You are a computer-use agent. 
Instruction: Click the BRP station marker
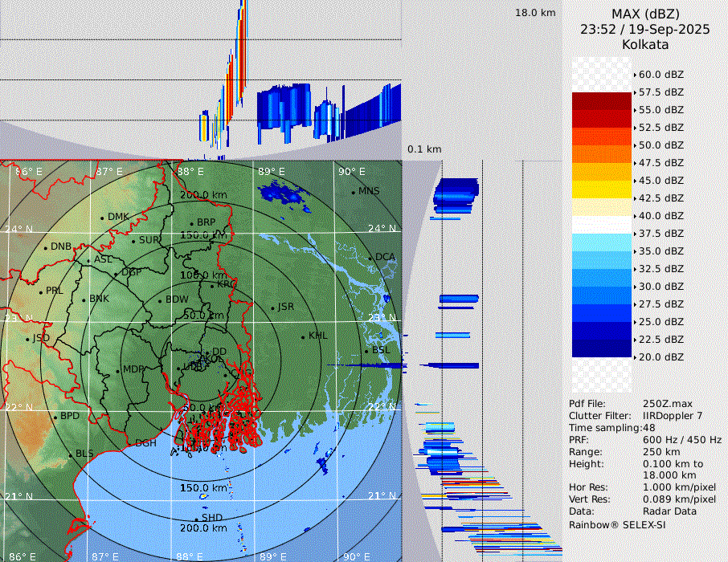192,224
